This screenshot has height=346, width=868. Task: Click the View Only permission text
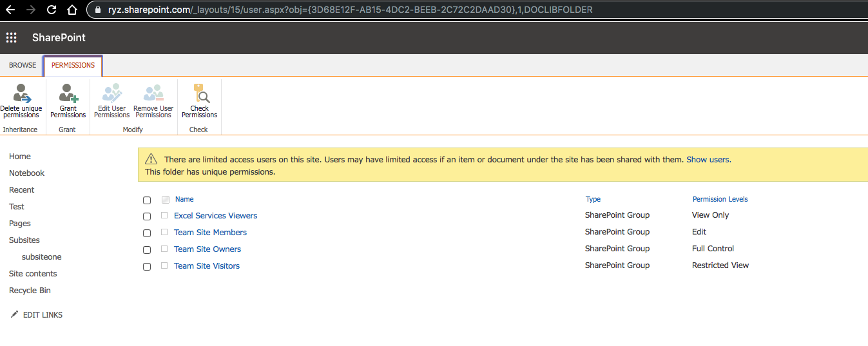click(710, 215)
